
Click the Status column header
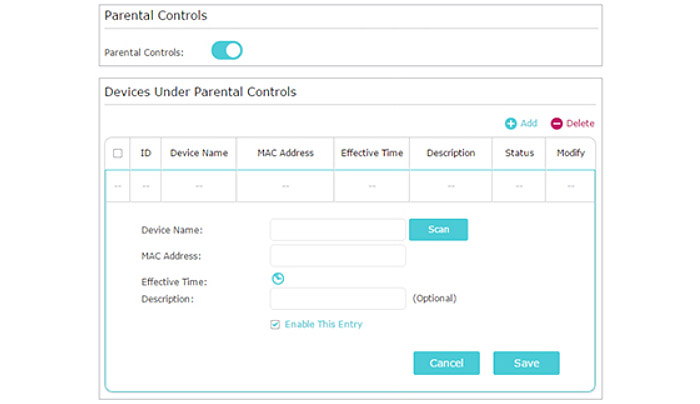[519, 153]
